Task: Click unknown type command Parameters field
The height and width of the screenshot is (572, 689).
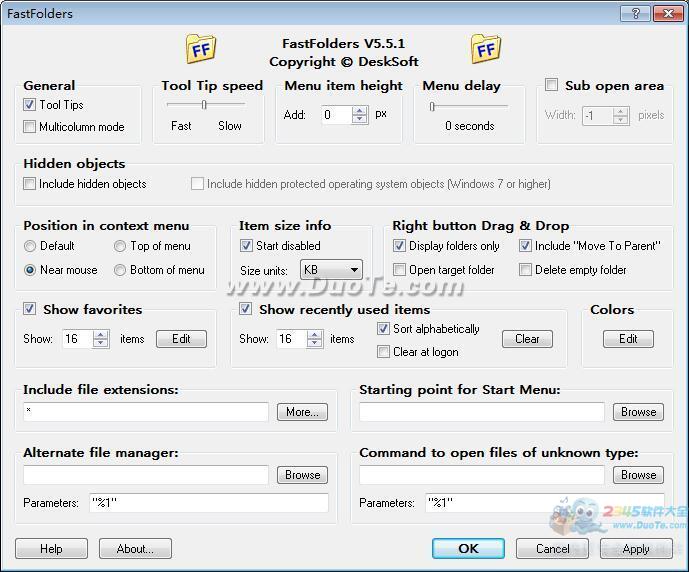Action: [x=545, y=503]
